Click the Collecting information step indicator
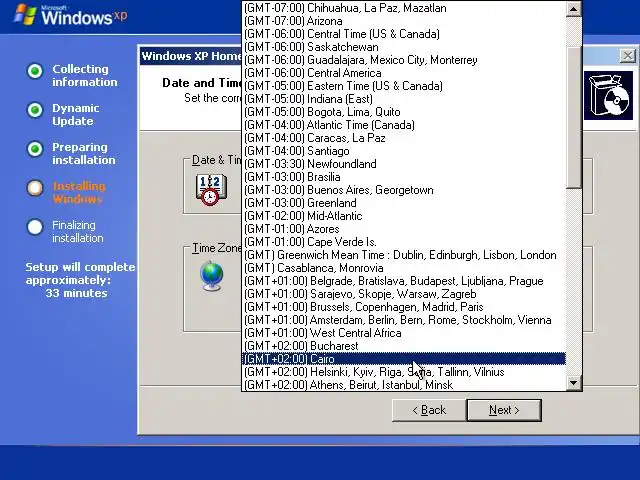 pos(35,71)
